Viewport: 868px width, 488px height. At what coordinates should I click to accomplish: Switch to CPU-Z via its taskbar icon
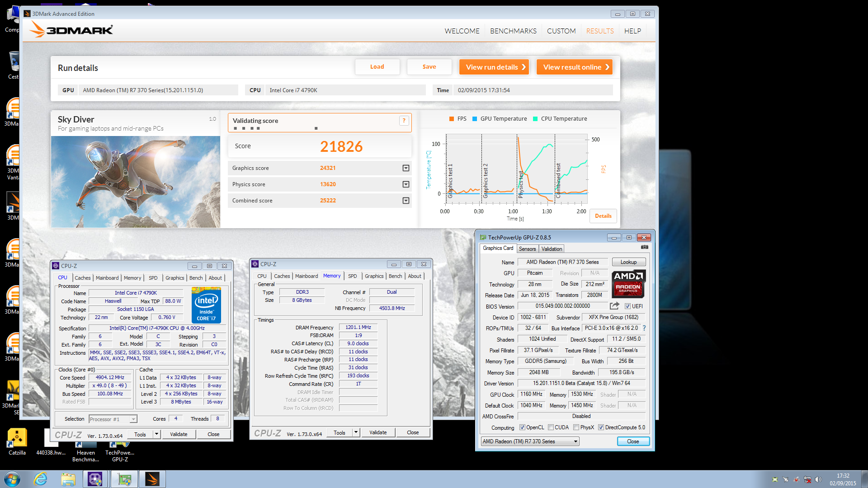point(95,479)
